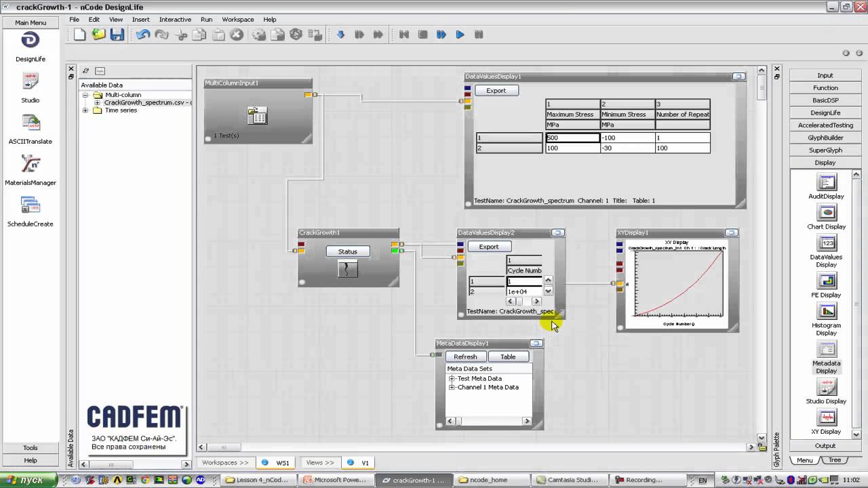The width and height of the screenshot is (868, 488).
Task: Expand Test Meta Data node
Action: click(x=452, y=379)
